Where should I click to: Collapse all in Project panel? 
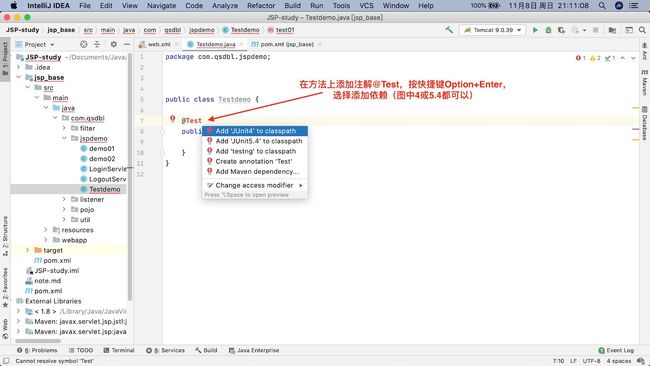click(x=97, y=44)
